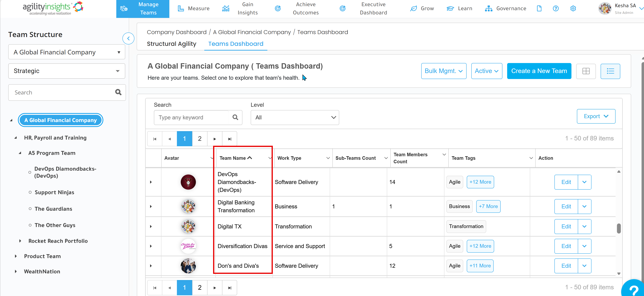Select Support Ninjas in the team tree

click(54, 192)
